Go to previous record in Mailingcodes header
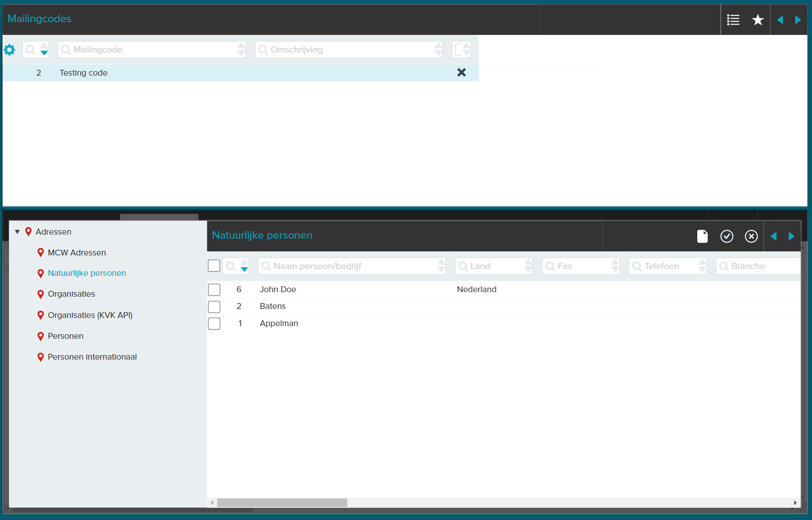Image resolution: width=812 pixels, height=520 pixels. point(780,20)
